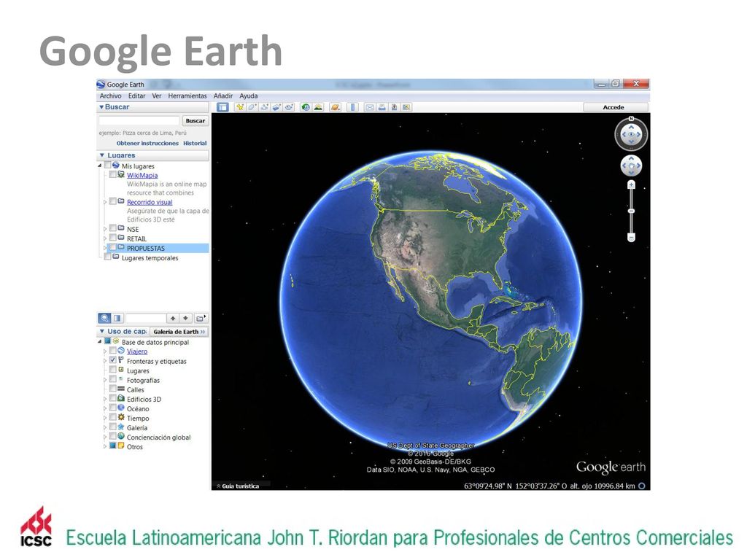
Task: Expand the Otros layer arrow
Action: (x=105, y=447)
